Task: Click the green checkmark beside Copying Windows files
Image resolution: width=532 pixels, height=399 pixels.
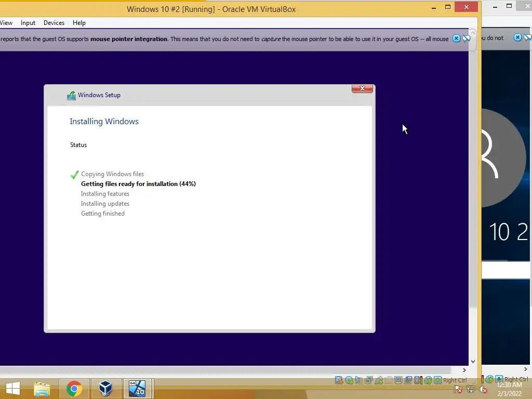Action: [75, 175]
